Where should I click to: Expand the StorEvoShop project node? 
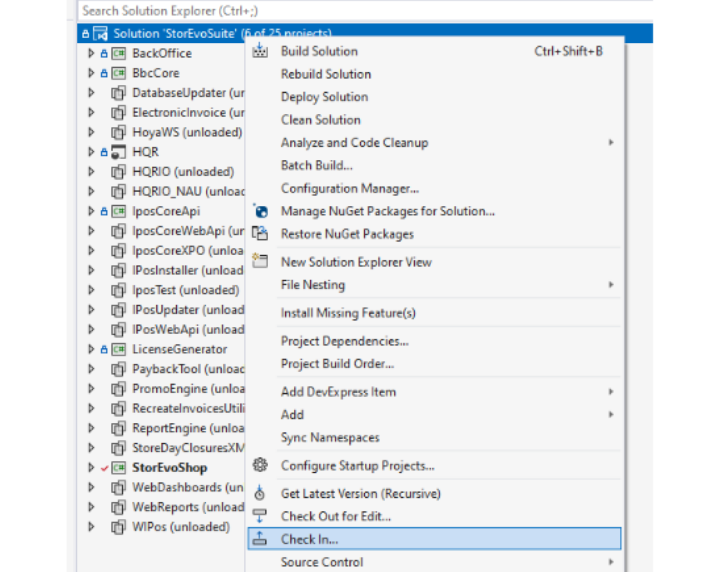[91, 467]
